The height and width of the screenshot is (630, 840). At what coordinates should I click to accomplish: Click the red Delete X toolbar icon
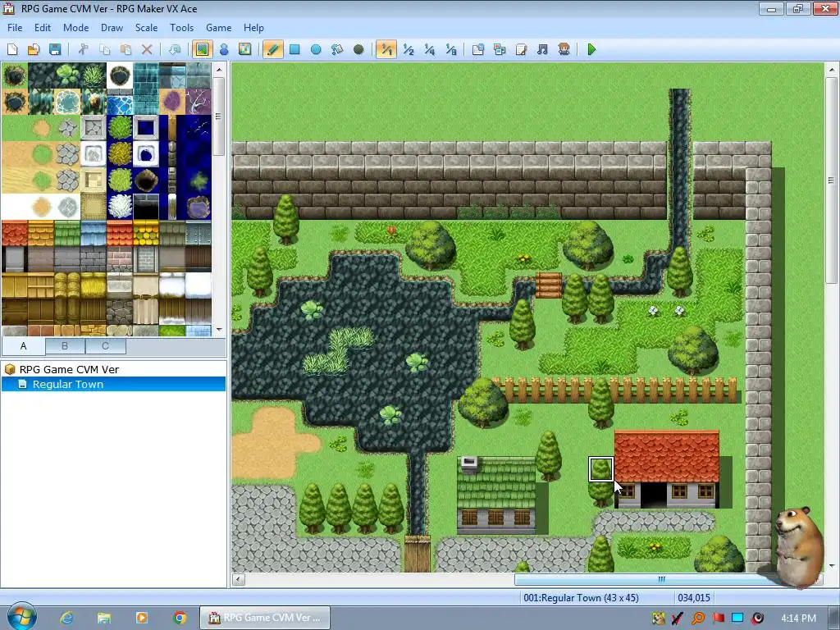[x=147, y=49]
